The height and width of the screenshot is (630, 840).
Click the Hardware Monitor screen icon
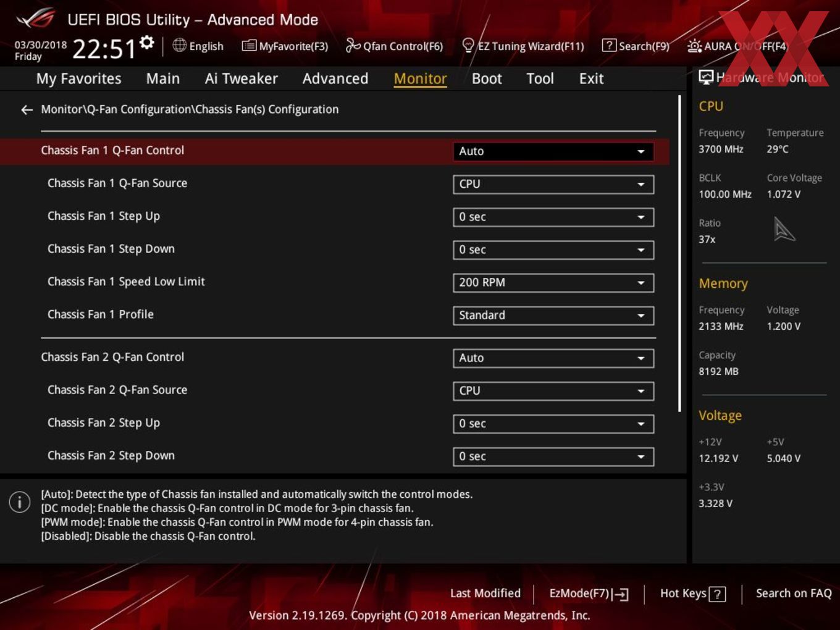coord(705,77)
